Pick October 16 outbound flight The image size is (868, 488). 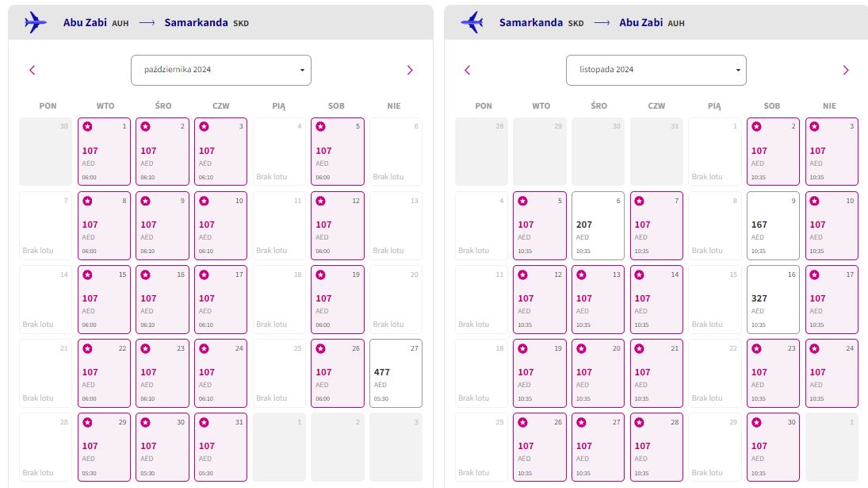(163, 300)
